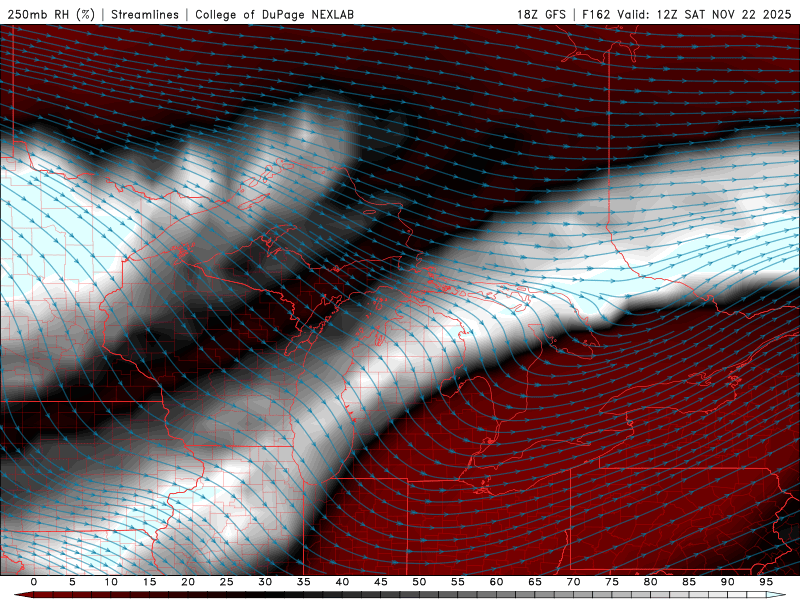Choose the "85" color scale label
Image resolution: width=800 pixels, height=600 pixels.
[x=689, y=582]
